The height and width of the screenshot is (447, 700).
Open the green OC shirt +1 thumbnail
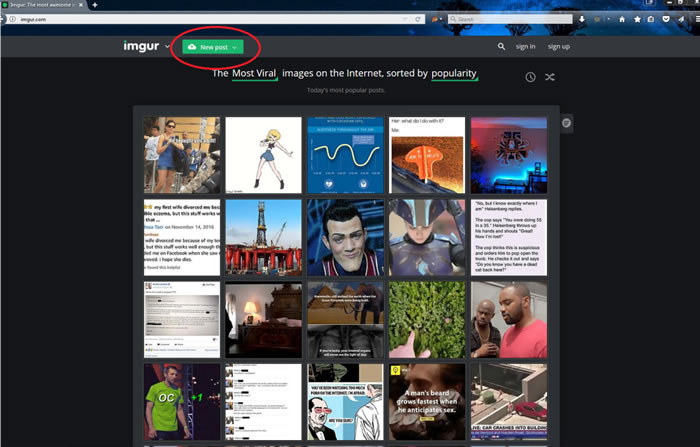tap(182, 401)
